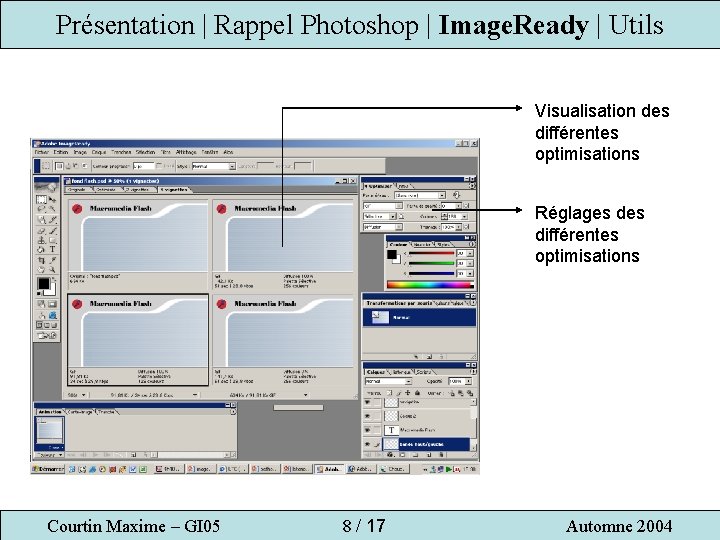720x540 pixels.
Task: Hide the selected bottom layer eye
Action: [x=367, y=444]
